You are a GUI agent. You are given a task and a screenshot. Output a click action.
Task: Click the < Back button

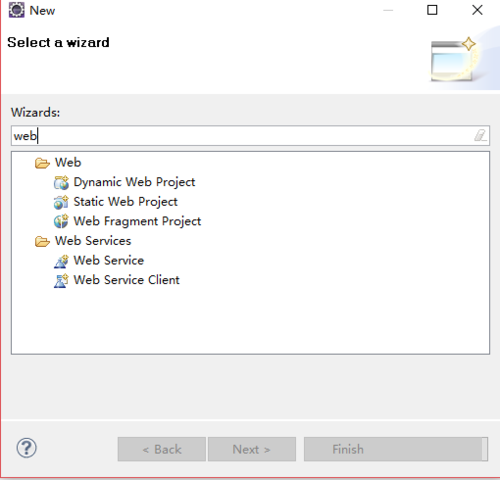[162, 449]
